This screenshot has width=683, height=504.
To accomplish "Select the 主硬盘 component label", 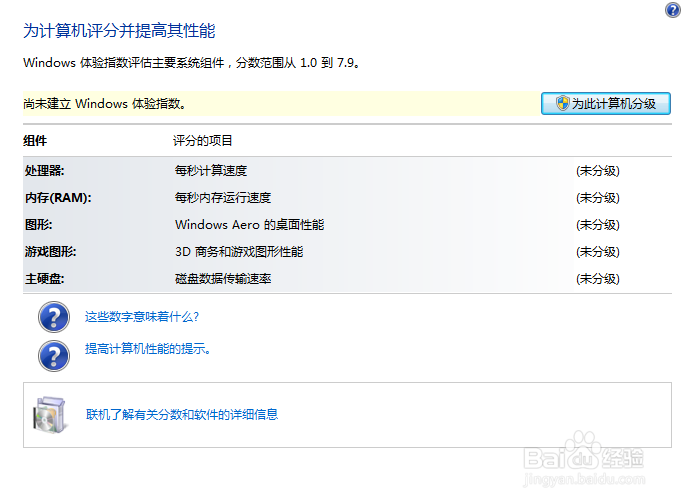I will click(x=44, y=279).
